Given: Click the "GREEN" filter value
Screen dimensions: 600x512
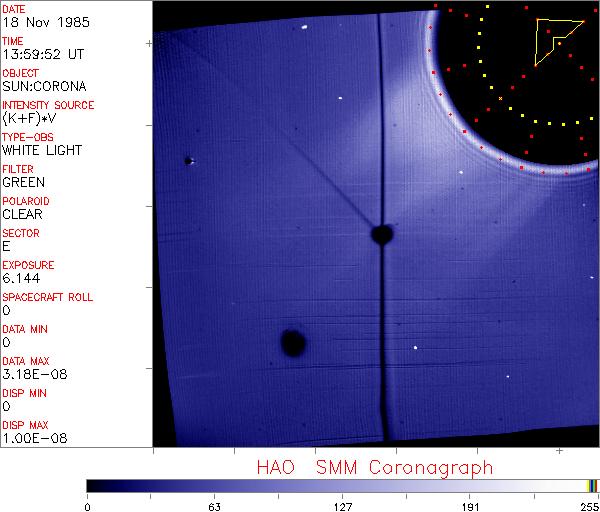Looking at the screenshot, I should tap(23, 182).
